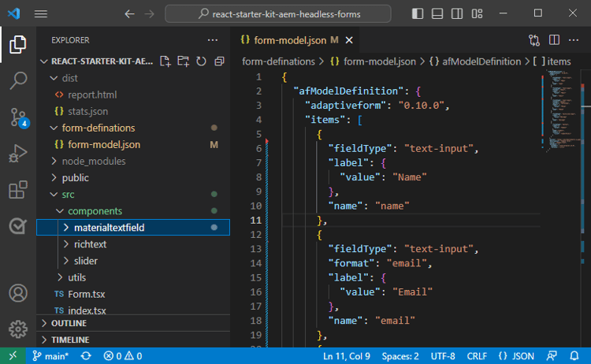Open Run and Debug view
The width and height of the screenshot is (591, 364).
pos(17,154)
